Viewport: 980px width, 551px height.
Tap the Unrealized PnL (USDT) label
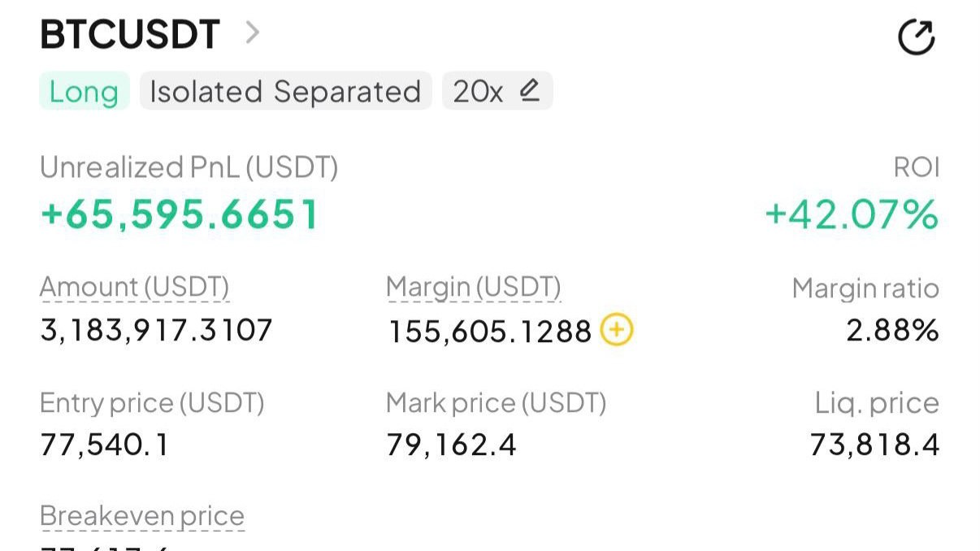coord(189,168)
